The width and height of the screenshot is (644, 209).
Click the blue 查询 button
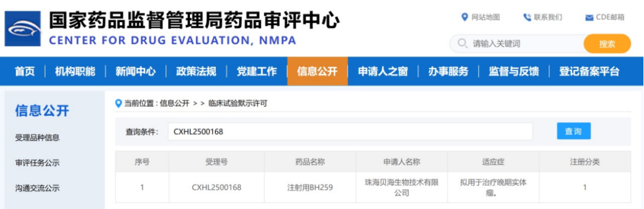pos(573,131)
